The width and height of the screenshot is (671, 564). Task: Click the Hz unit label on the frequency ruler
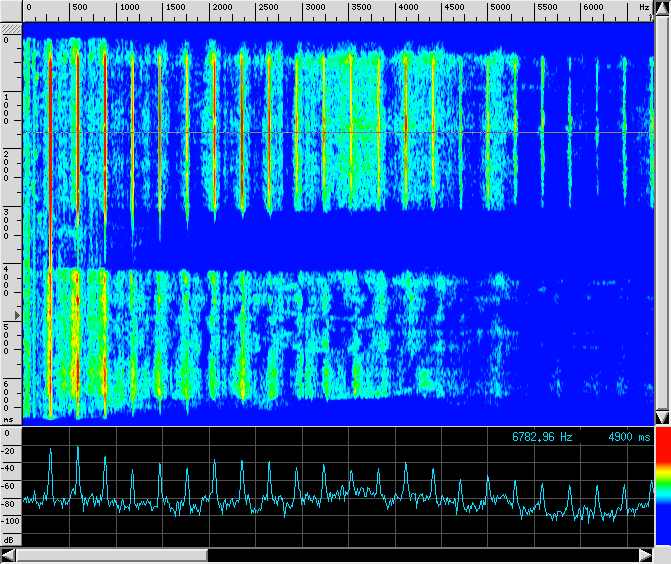coord(644,7)
